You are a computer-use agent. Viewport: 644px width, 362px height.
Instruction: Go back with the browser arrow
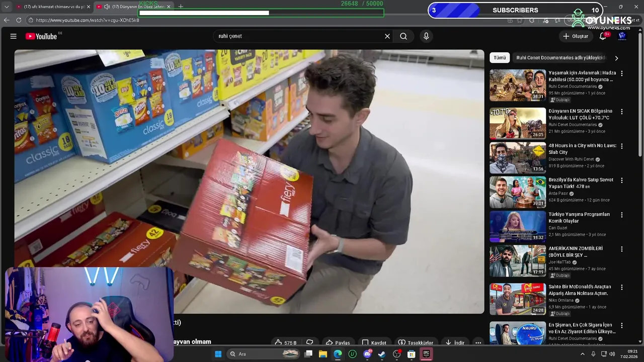click(7, 20)
